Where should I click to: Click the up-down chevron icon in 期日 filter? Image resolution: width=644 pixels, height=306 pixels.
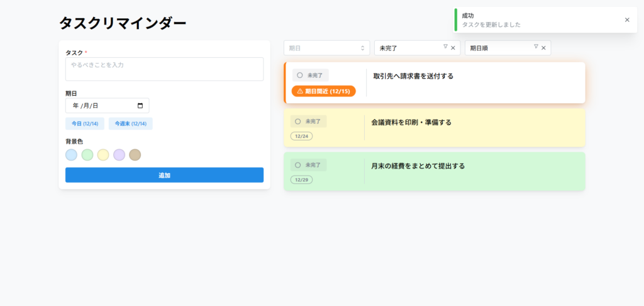tap(362, 48)
